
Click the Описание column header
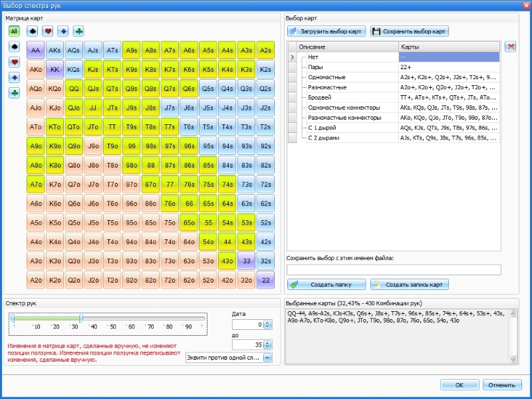point(347,47)
